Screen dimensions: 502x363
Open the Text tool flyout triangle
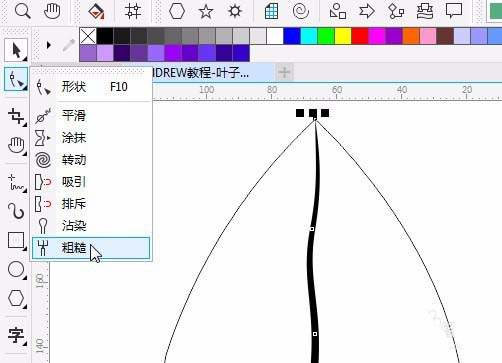click(25, 343)
